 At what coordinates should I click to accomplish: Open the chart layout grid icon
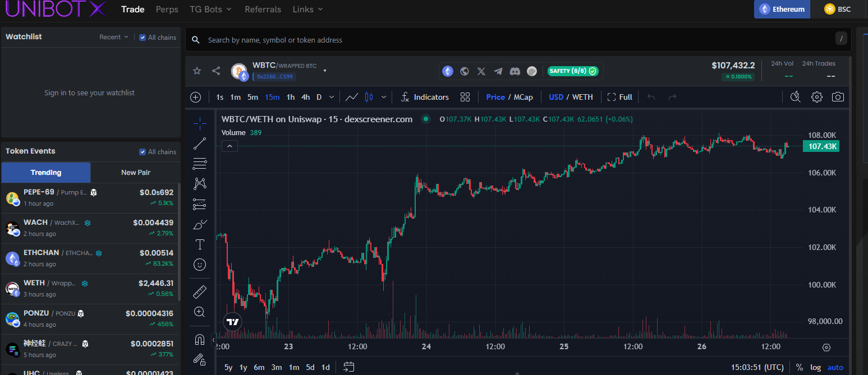pos(465,97)
